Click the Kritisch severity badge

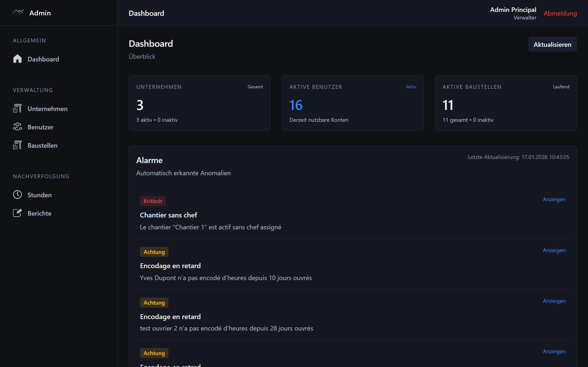point(153,201)
